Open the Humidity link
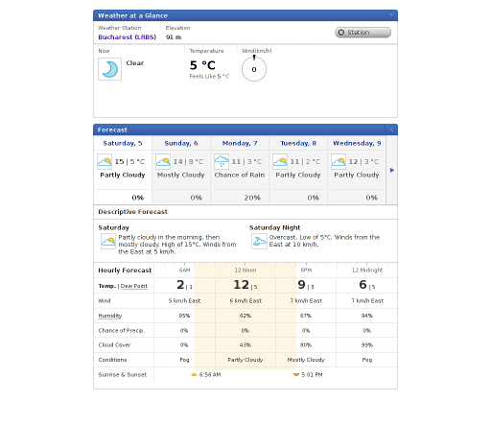The image size is (491, 448). 110,316
